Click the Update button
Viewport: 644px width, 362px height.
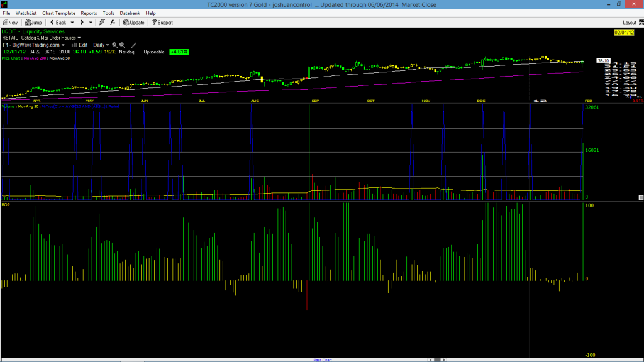click(134, 23)
